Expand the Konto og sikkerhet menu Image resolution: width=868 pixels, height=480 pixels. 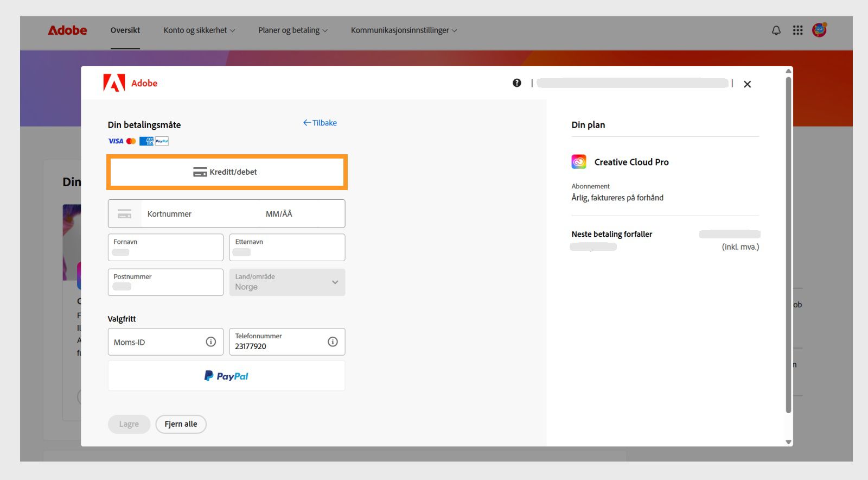(199, 30)
